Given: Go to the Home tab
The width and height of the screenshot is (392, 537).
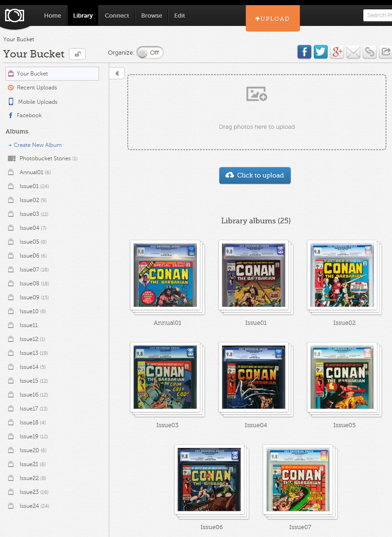Looking at the screenshot, I should coord(52,15).
